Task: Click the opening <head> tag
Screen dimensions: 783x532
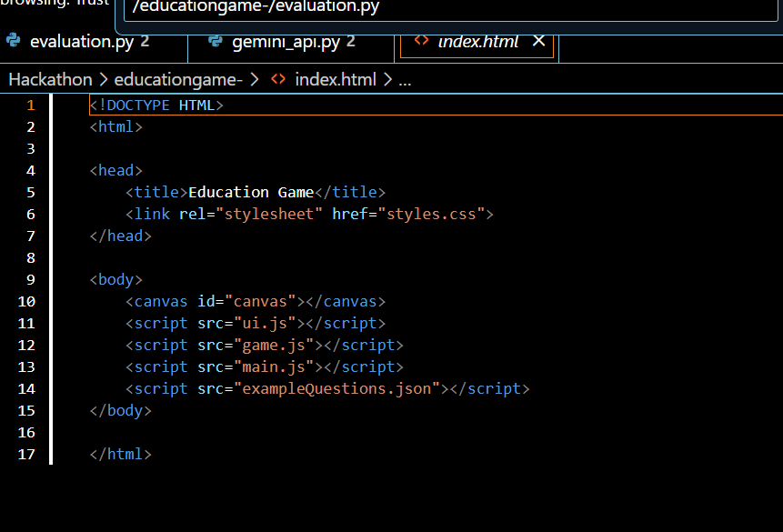Action: (115, 170)
